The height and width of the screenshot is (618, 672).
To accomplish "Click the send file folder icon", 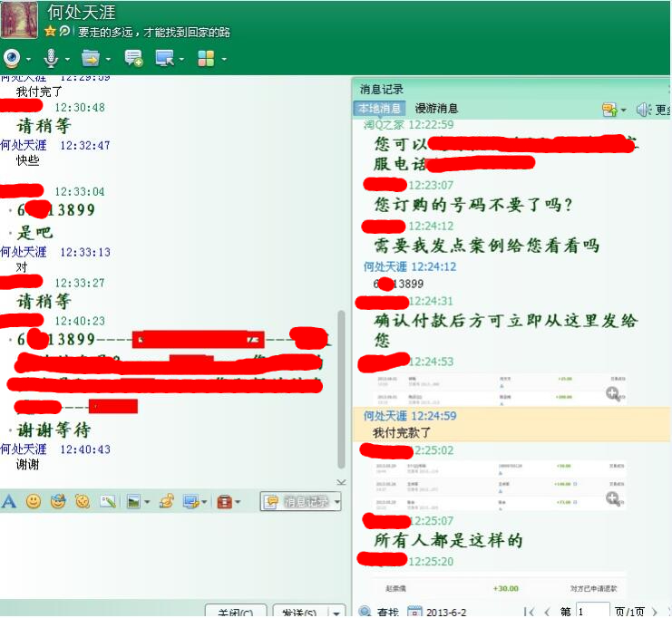I will coord(90,58).
